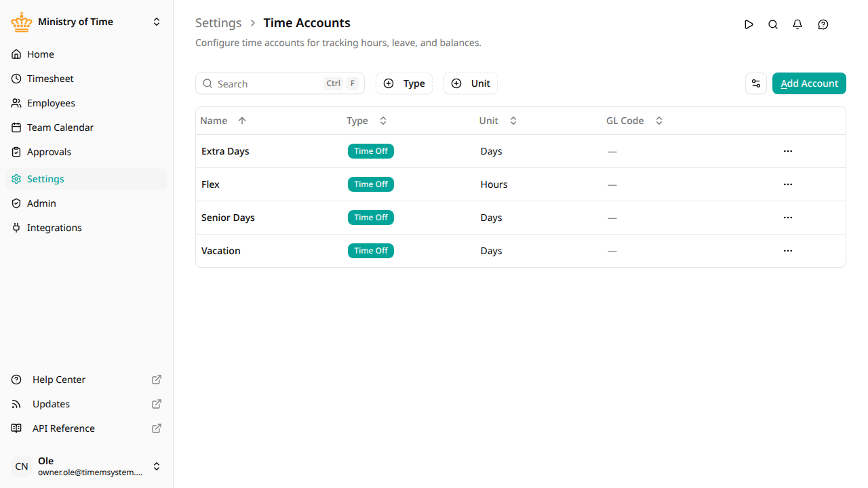
Task: Go to Employees in the sidebar
Action: click(86, 103)
